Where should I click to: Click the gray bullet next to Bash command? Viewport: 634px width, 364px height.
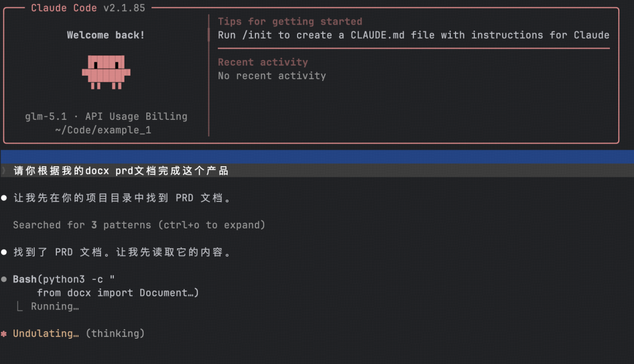point(4,279)
